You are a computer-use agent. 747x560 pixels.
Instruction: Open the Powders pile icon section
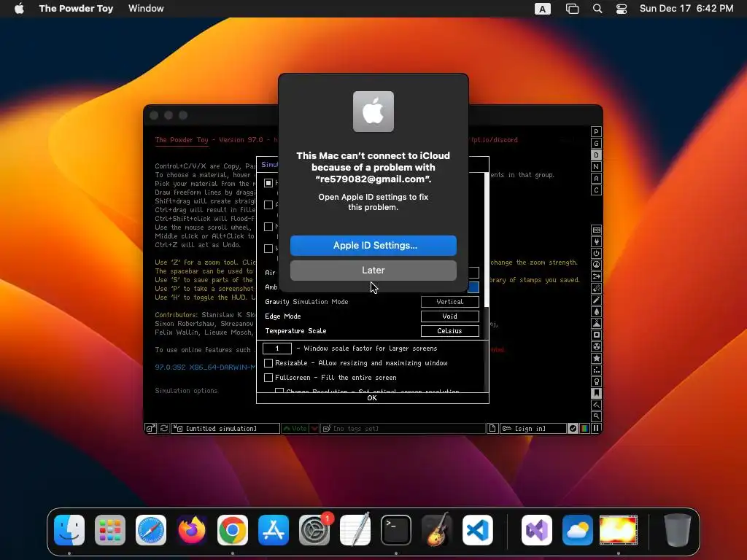(596, 323)
